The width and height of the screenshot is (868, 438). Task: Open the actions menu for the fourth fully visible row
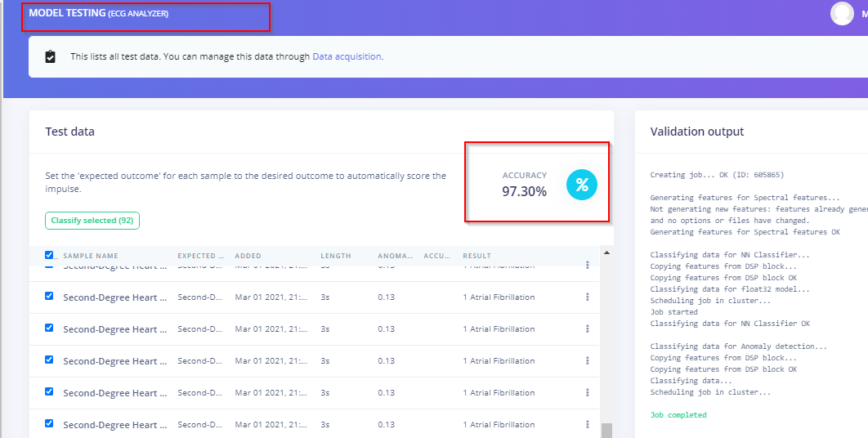(587, 393)
